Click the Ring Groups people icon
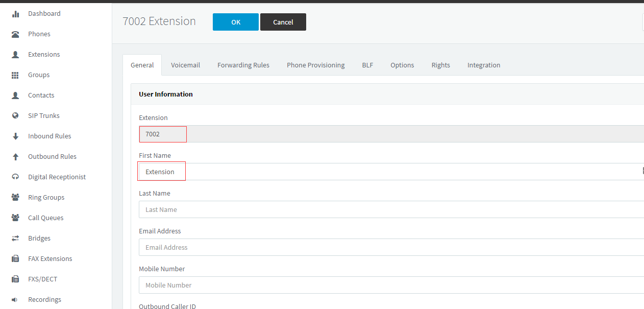Image resolution: width=644 pixels, height=309 pixels. click(x=15, y=198)
